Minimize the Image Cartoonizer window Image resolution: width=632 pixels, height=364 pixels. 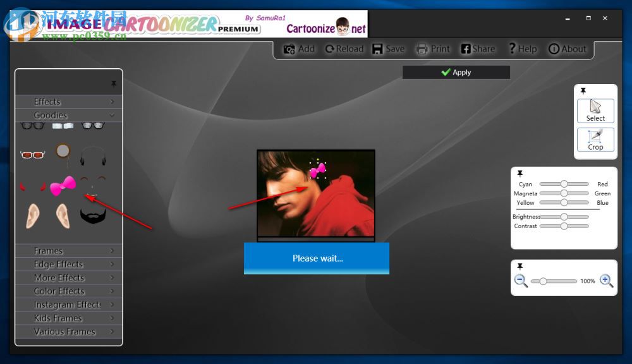568,18
